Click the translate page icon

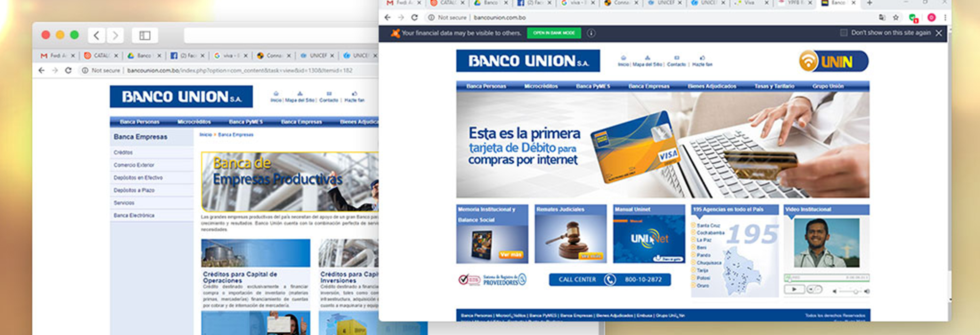(x=881, y=18)
